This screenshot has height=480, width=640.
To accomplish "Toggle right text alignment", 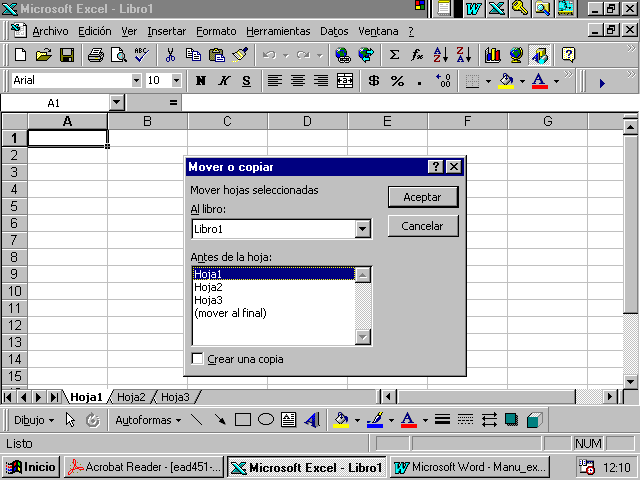I will click(321, 81).
